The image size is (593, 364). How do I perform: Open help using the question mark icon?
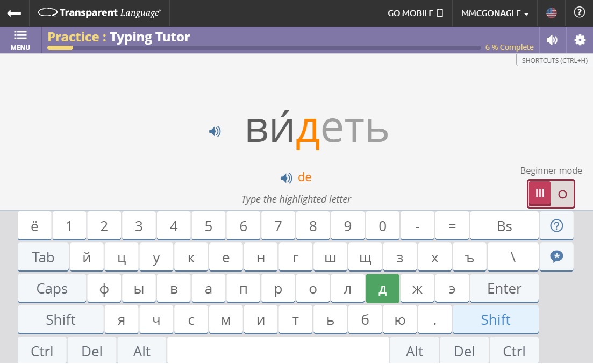pyautogui.click(x=580, y=12)
